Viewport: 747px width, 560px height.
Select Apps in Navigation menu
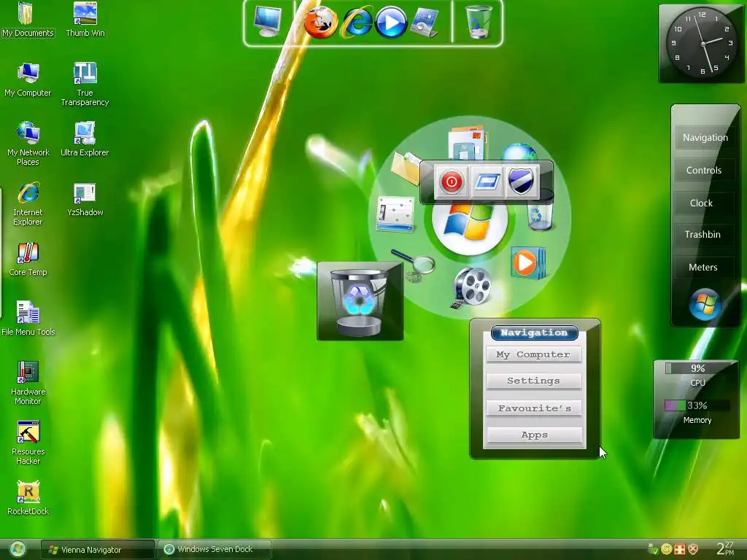[534, 435]
